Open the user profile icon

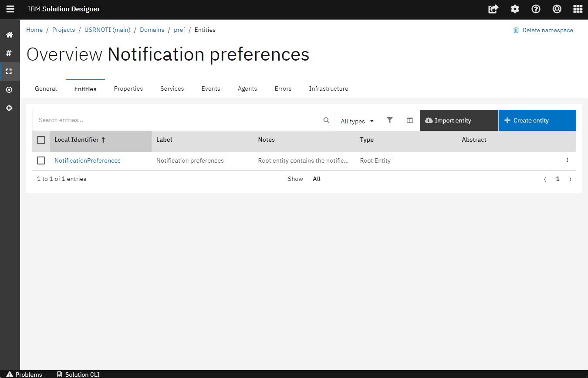pos(557,9)
